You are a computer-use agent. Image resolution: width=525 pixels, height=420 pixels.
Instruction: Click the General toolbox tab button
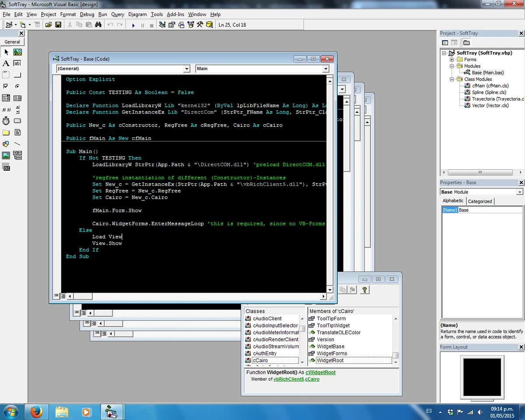[x=12, y=42]
